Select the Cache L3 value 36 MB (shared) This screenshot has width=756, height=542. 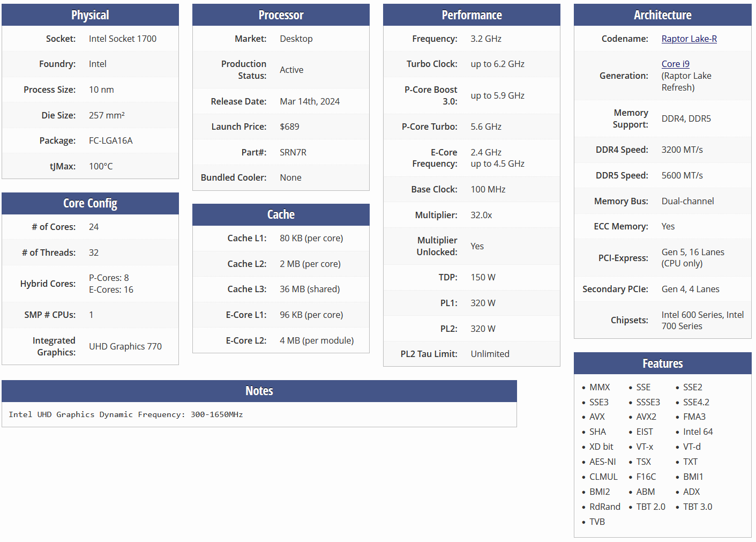pos(310,289)
